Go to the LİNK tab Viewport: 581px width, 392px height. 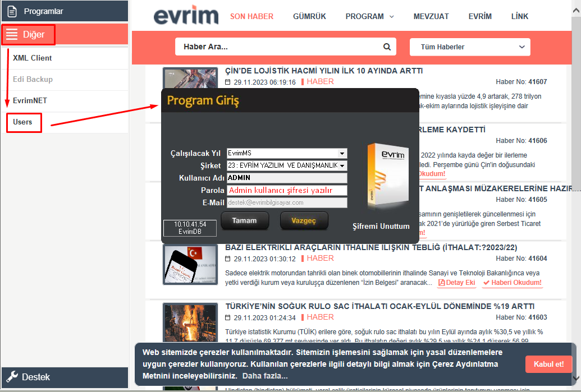click(x=519, y=16)
